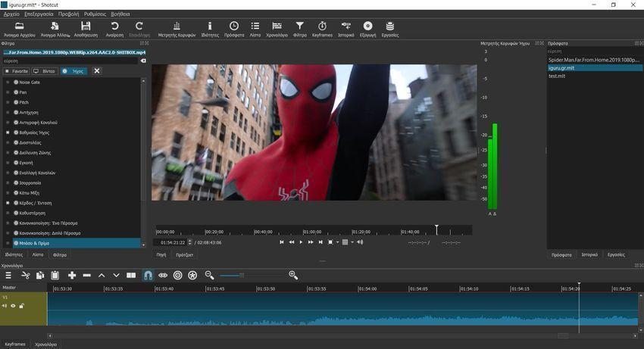Open the Επεξεργασία menu
This screenshot has height=349, width=644.
[39, 14]
